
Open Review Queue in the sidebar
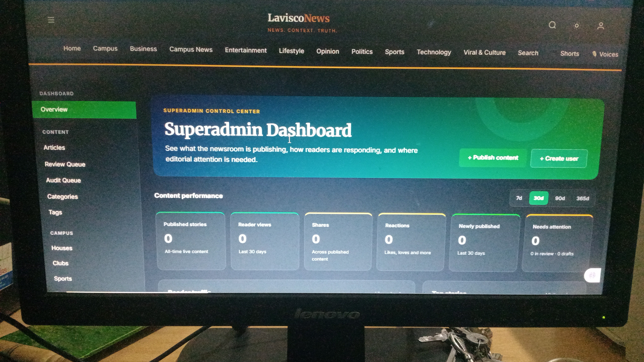[65, 164]
